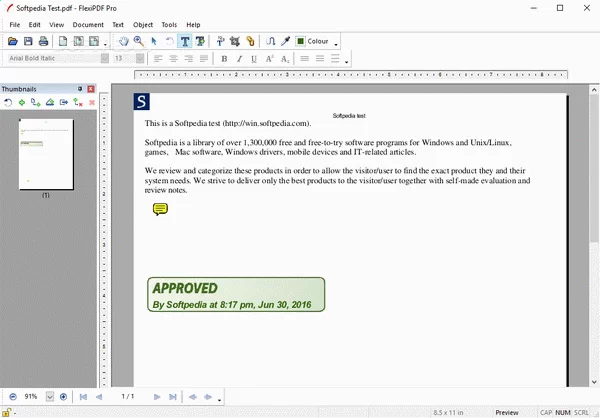Toggle Bold text formatting

click(224, 59)
